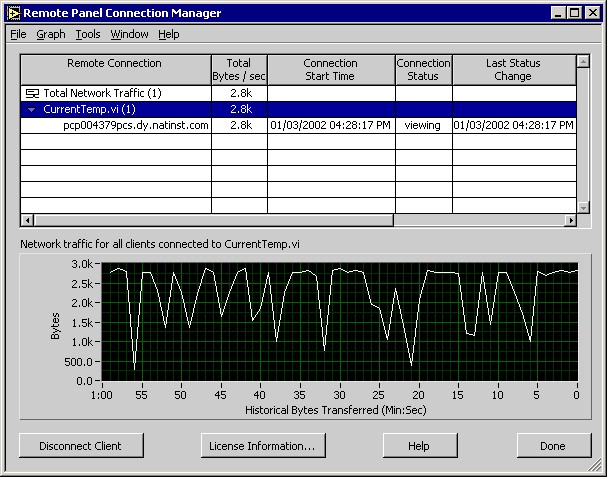This screenshot has width=607, height=477.
Task: Click the LabVIEW icon in the title bar
Action: (x=14, y=13)
